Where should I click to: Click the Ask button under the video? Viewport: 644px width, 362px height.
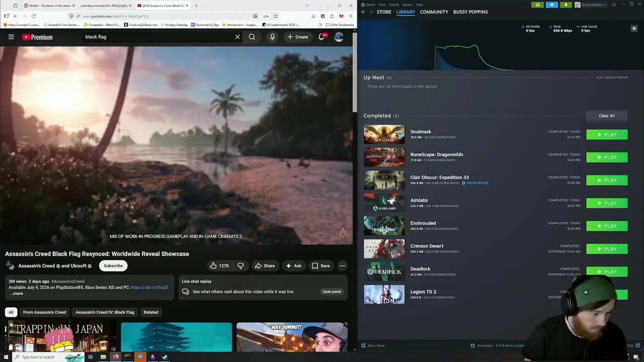coord(293,265)
